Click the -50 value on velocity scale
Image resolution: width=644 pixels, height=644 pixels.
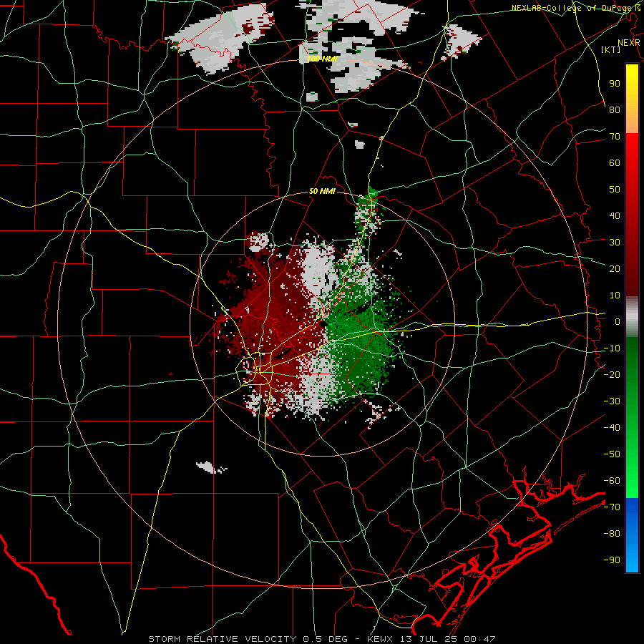[612, 454]
